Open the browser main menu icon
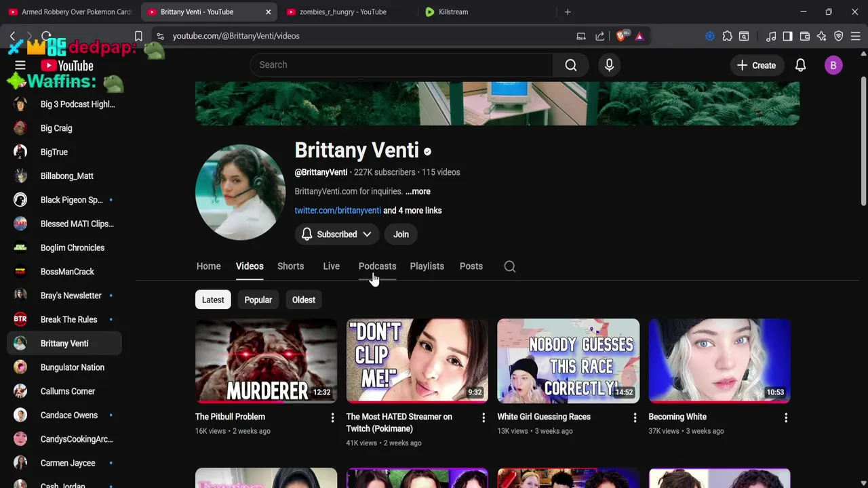The width and height of the screenshot is (868, 488). click(856, 36)
